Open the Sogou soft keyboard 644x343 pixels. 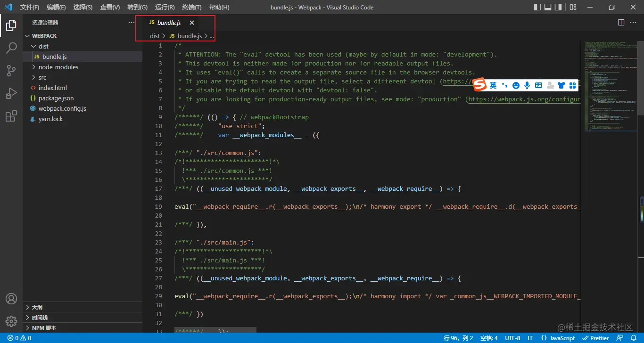(x=538, y=85)
